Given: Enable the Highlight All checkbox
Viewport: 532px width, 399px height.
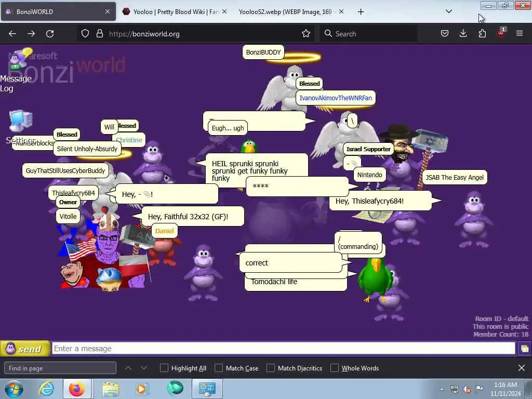Looking at the screenshot, I should (x=164, y=368).
